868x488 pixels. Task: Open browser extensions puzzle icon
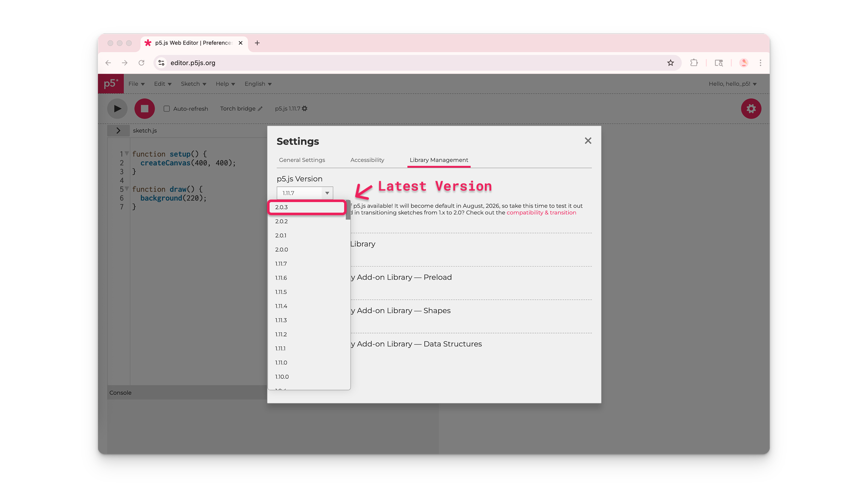pos(694,63)
